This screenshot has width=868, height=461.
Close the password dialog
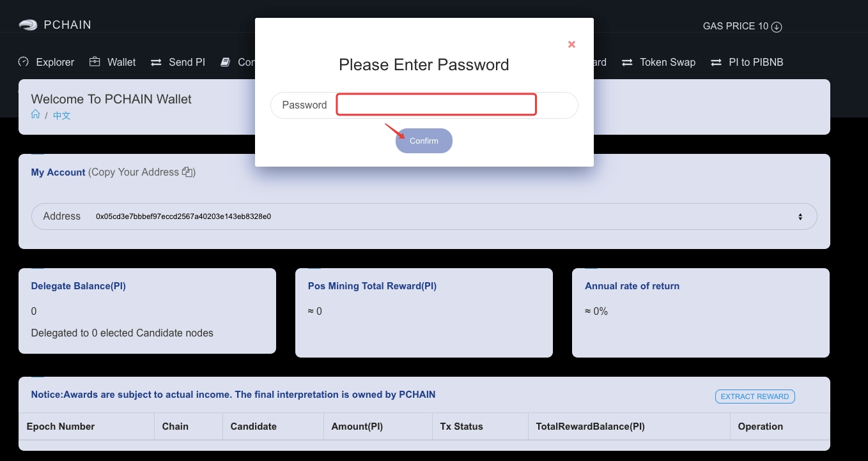pyautogui.click(x=571, y=44)
